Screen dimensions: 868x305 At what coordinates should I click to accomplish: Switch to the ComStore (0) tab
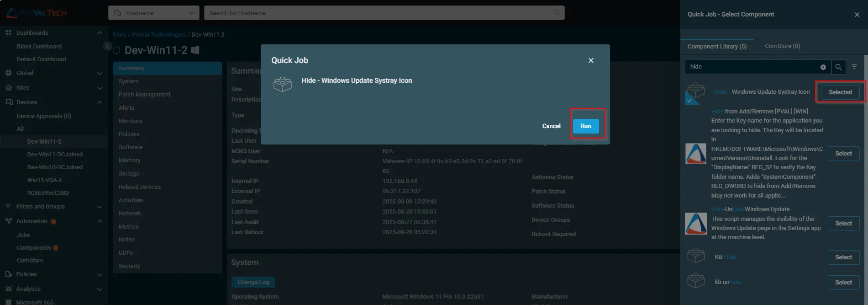click(782, 46)
